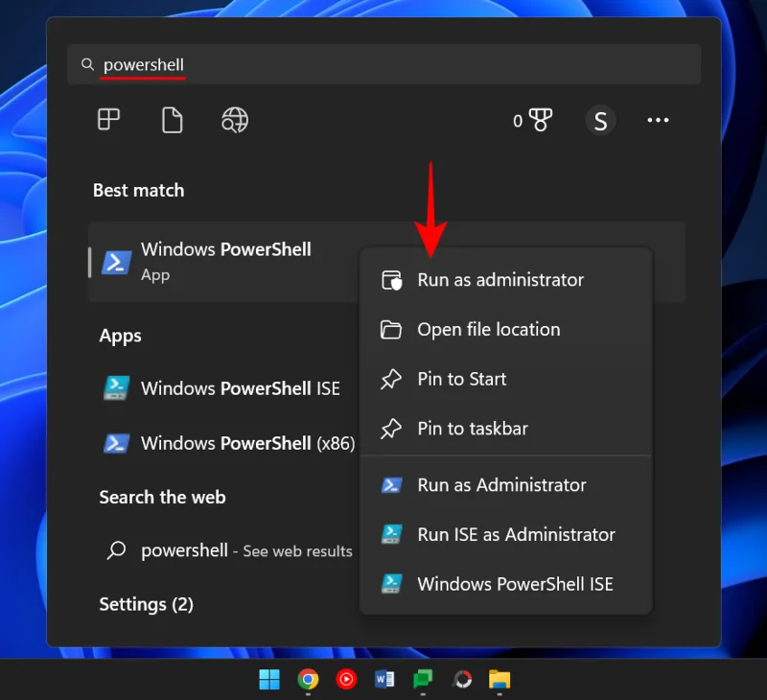
Task: Click the search box containing powershell
Action: (x=383, y=64)
